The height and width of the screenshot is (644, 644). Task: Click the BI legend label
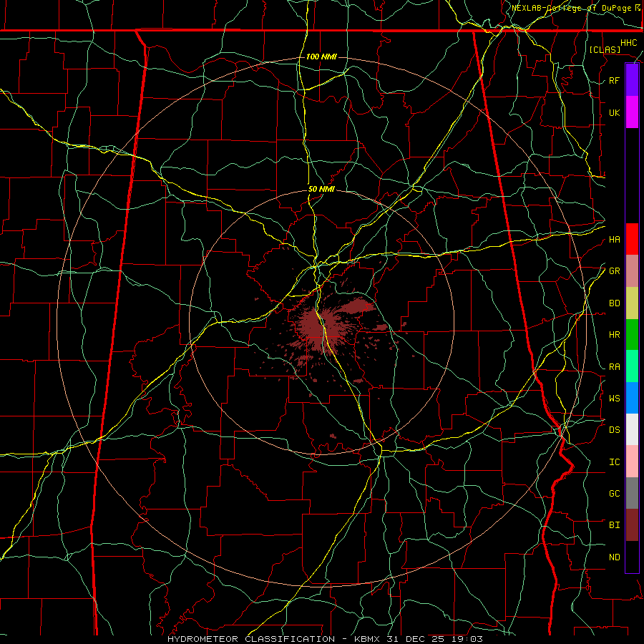[x=614, y=525]
